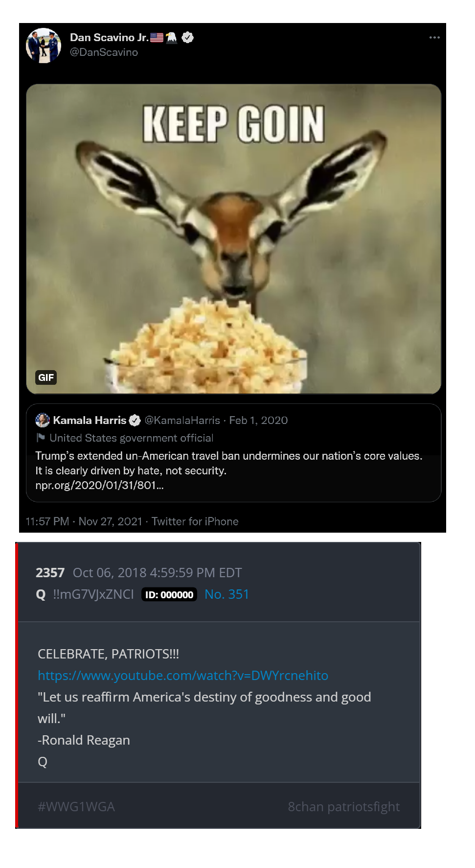Image resolution: width=475 pixels, height=868 pixels.
Task: Click the verified badge beside Dan Scavino Jr.
Action: pos(188,37)
